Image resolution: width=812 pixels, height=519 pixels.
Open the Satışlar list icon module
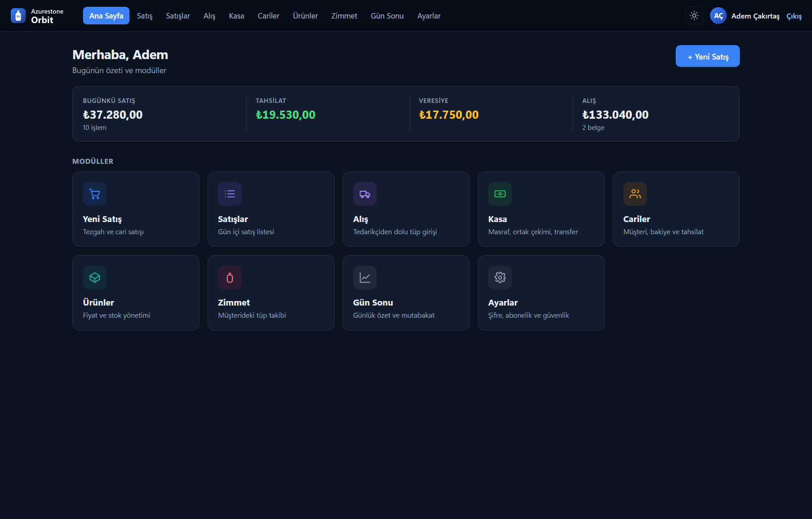(230, 194)
